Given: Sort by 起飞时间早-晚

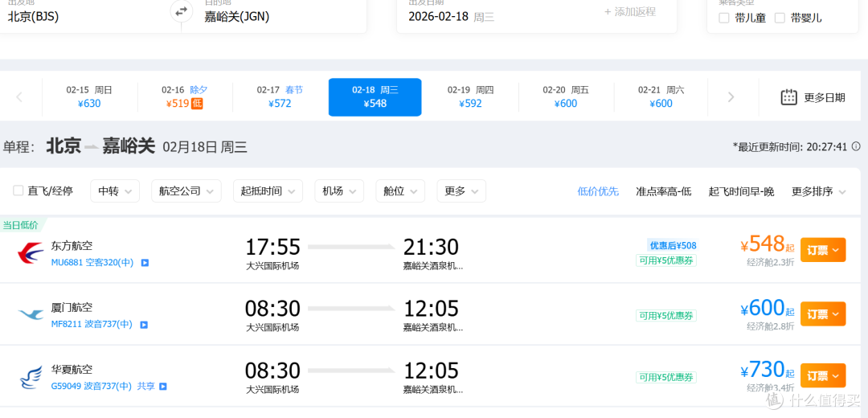Looking at the screenshot, I should pos(741,191).
